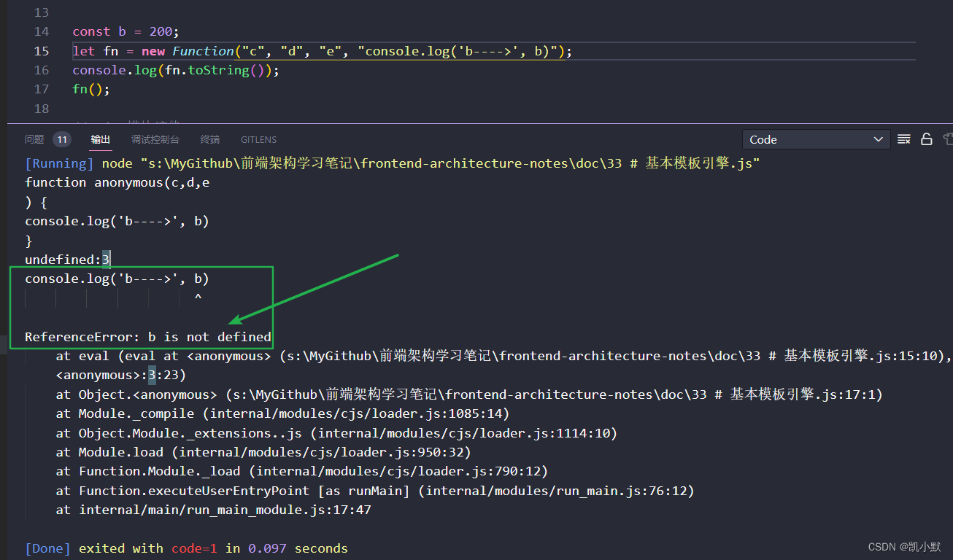Image resolution: width=953 pixels, height=560 pixels.
Task: Click 'at internal/main/run_main_module.js:17:47' line
Action: tap(214, 510)
